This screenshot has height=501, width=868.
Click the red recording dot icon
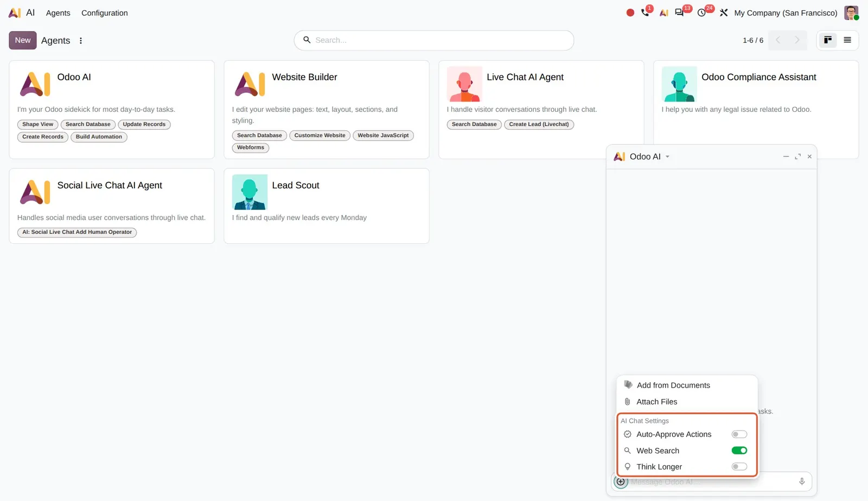click(x=630, y=12)
